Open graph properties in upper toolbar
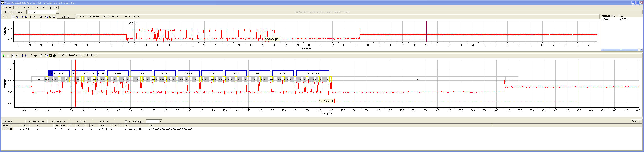 [41, 17]
